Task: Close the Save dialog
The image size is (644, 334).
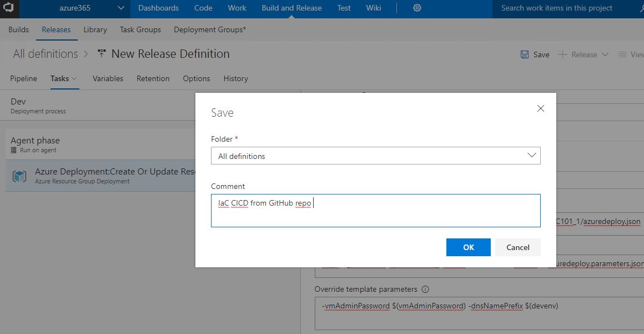Action: point(541,108)
